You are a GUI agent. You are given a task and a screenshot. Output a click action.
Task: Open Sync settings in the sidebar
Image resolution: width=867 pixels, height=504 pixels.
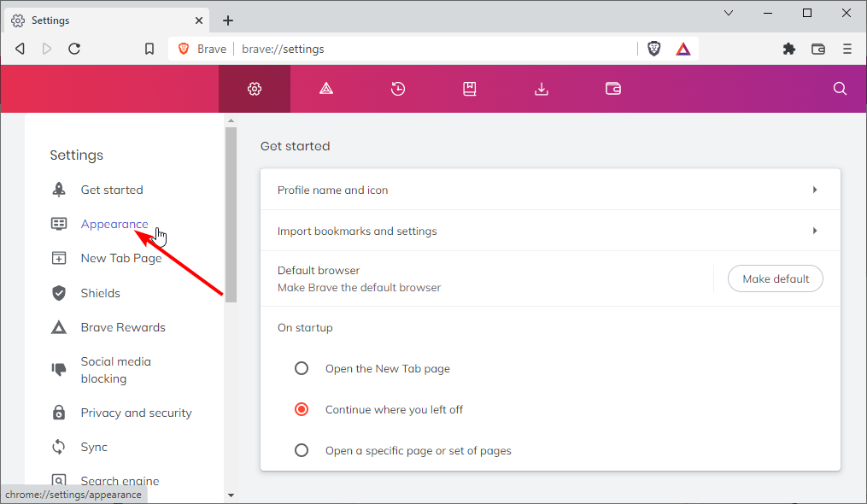coord(94,447)
